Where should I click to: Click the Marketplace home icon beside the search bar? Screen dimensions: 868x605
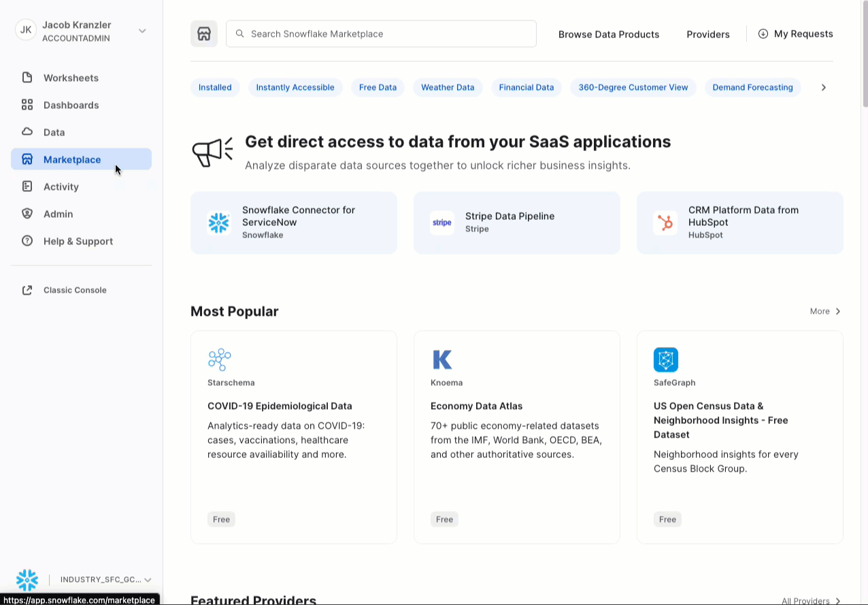tap(203, 33)
